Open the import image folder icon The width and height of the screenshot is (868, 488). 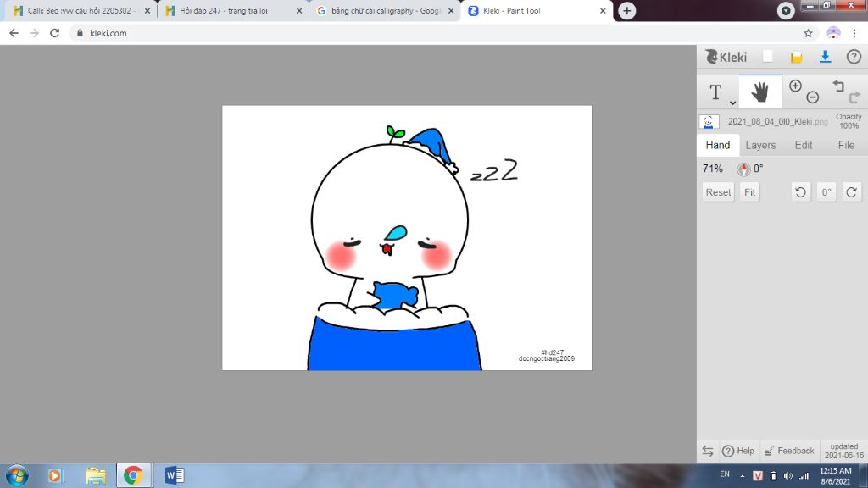796,57
